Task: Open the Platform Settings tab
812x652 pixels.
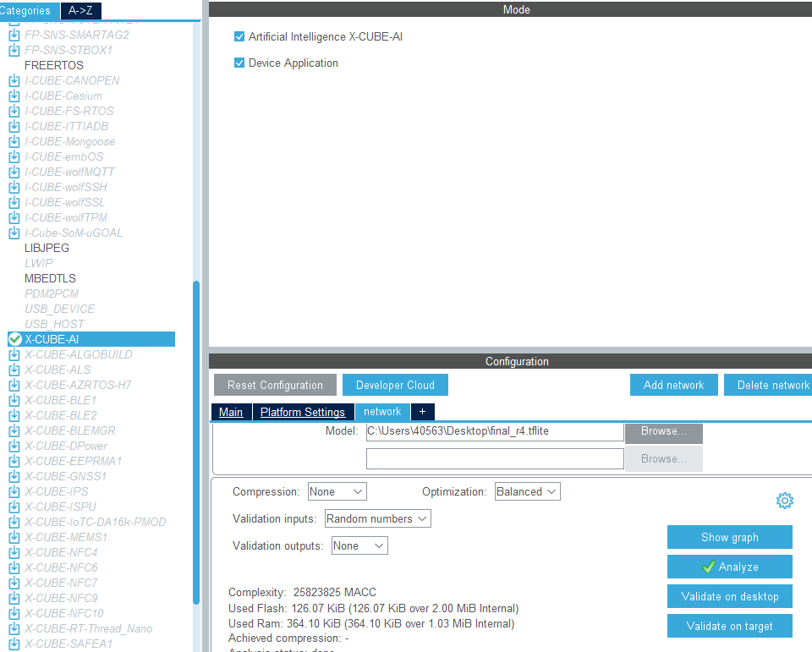Action: click(303, 412)
